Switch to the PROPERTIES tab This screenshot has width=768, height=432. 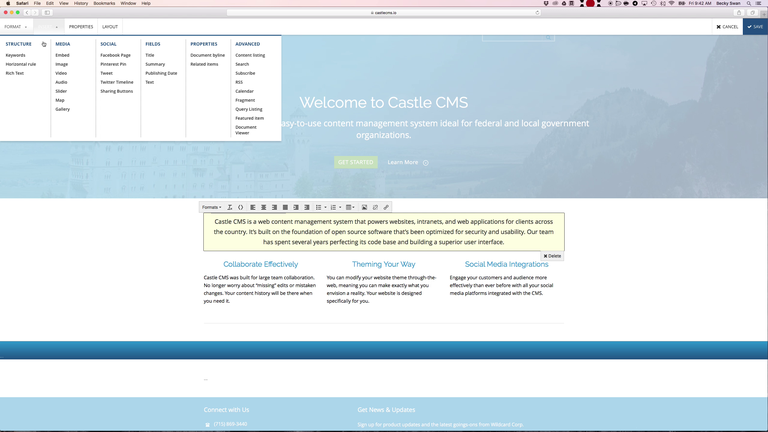tap(81, 27)
